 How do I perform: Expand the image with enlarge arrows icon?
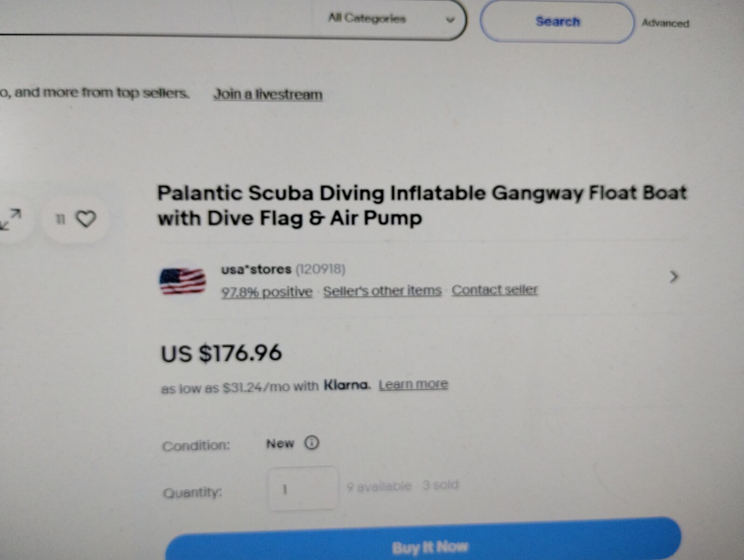pyautogui.click(x=10, y=219)
